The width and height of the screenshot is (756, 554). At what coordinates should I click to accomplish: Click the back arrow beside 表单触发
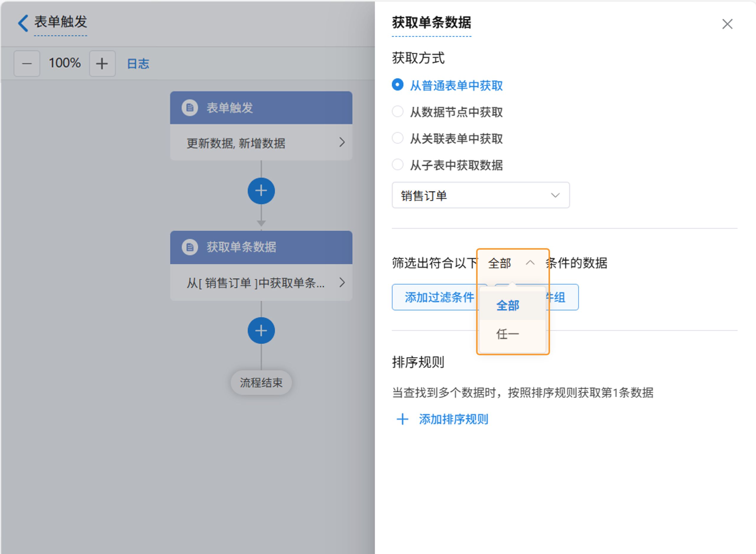tap(23, 23)
